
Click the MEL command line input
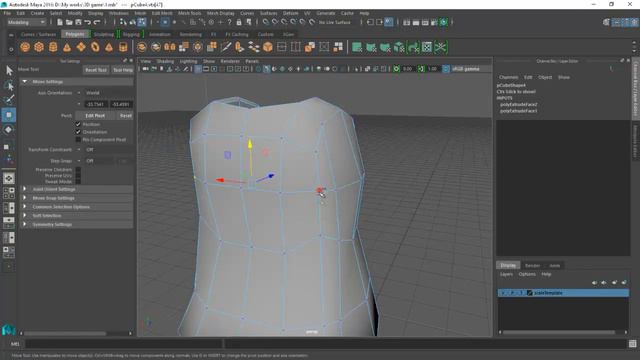click(x=124, y=344)
